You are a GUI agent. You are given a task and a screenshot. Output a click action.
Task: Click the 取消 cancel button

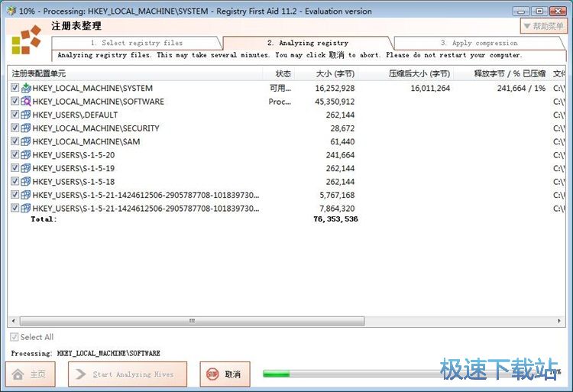pyautogui.click(x=225, y=374)
